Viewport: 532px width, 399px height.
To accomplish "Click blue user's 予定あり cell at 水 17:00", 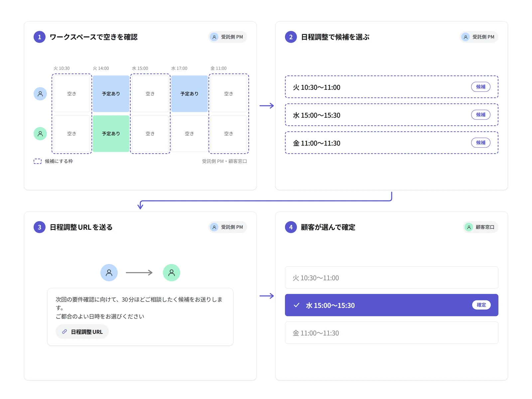I will pyautogui.click(x=190, y=94).
